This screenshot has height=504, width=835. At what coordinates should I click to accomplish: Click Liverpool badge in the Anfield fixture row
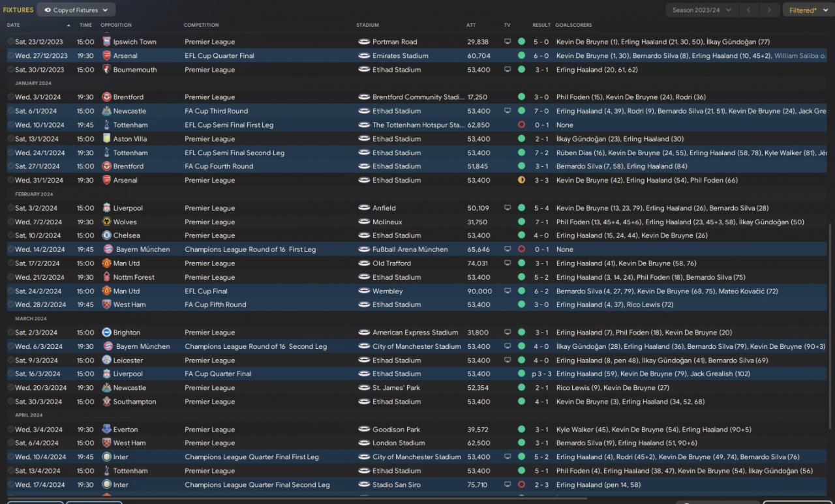(x=106, y=208)
